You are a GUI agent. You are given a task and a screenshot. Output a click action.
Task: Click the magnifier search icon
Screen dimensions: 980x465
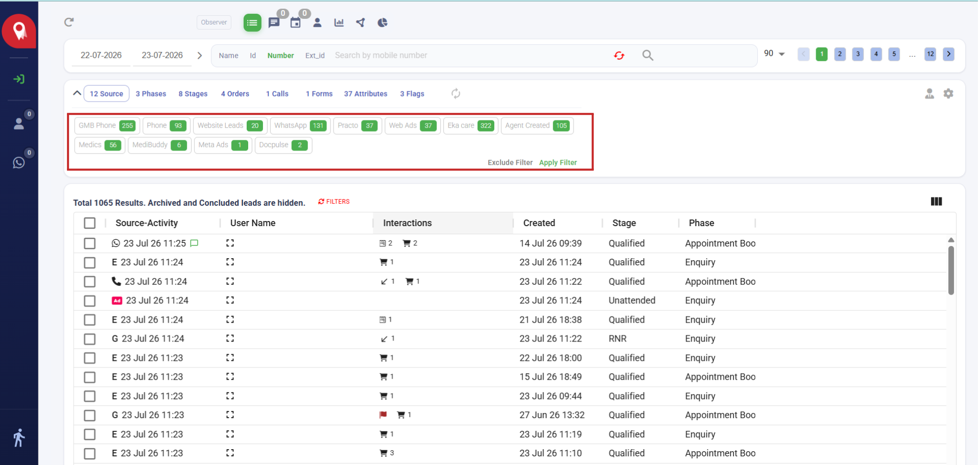(648, 55)
